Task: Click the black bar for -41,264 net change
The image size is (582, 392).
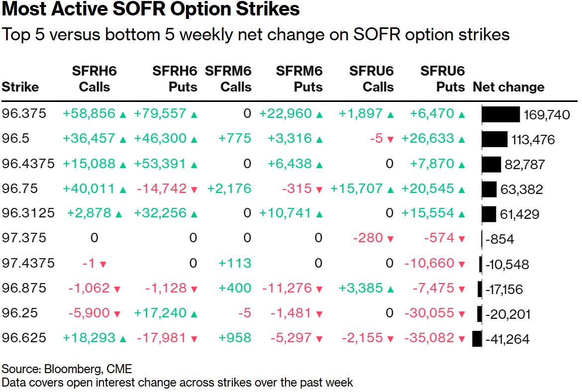Action: 477,339
